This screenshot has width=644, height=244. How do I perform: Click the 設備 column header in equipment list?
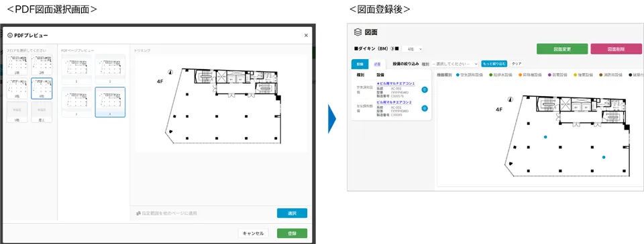click(381, 75)
